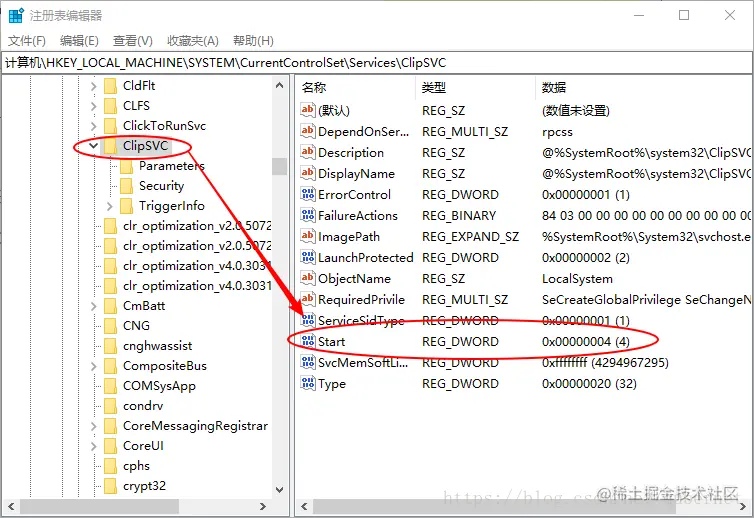
Task: Click the DependOnService multi-string icon
Action: coord(308,131)
